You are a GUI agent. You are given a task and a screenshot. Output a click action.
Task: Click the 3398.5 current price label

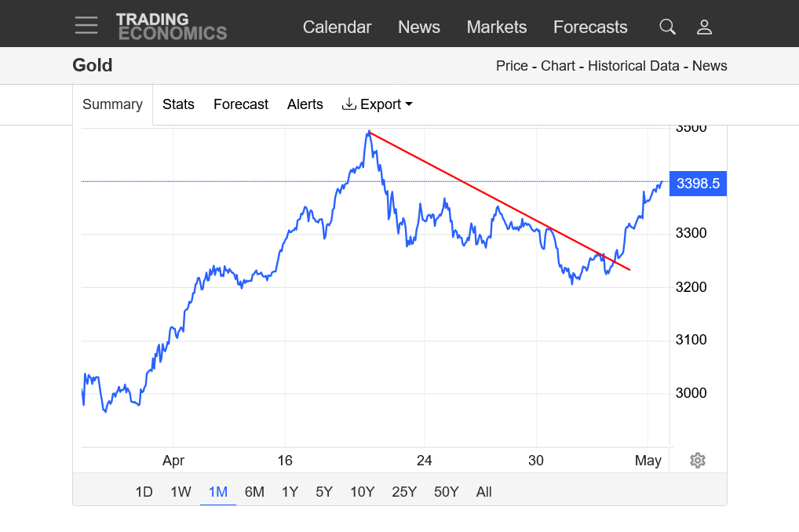698,184
